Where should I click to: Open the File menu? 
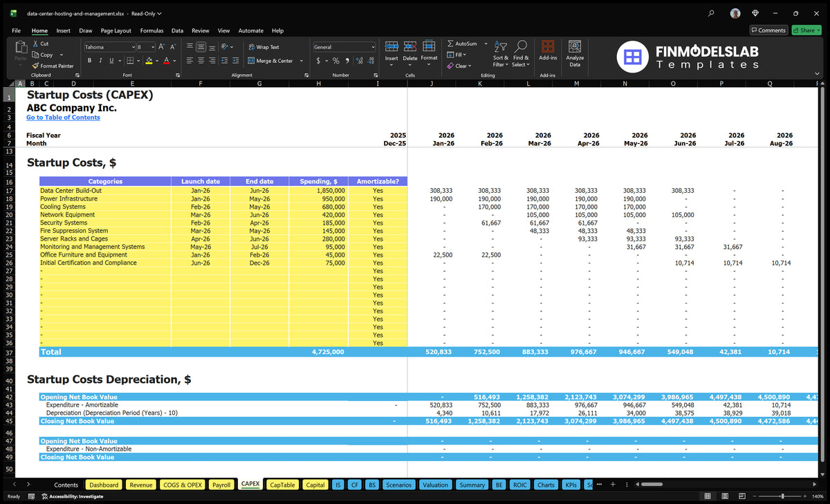[x=16, y=30]
